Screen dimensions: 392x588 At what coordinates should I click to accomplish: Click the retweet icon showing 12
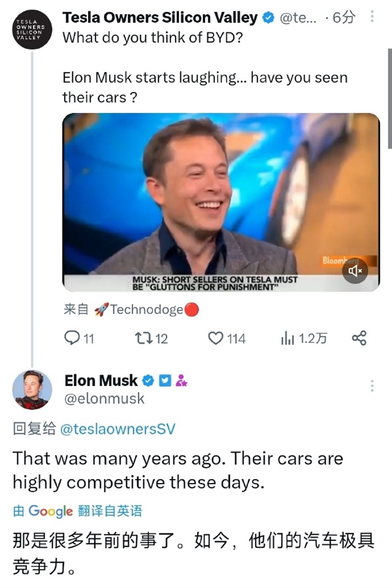point(145,338)
